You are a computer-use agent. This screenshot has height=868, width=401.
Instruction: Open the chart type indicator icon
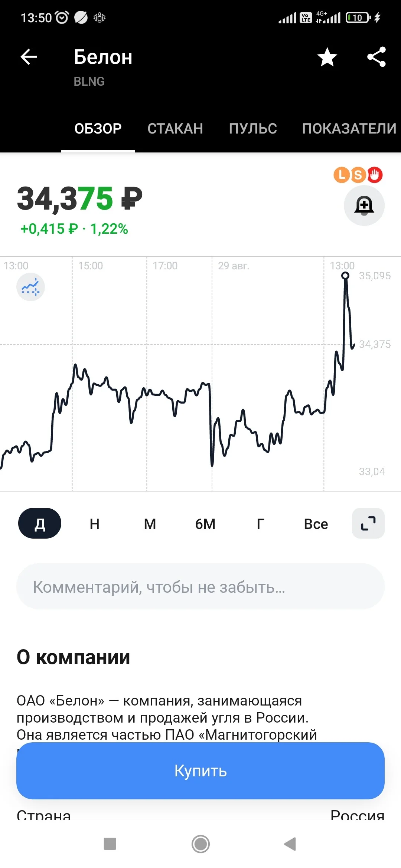click(30, 287)
